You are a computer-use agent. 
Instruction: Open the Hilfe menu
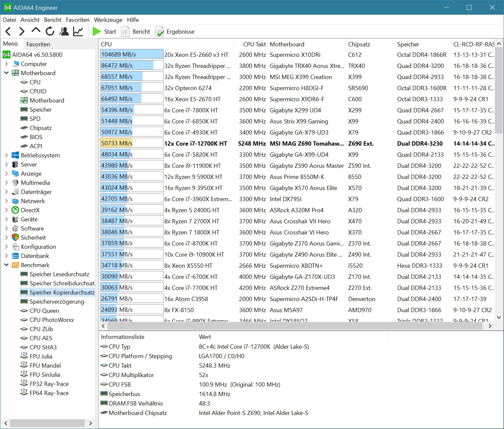tap(133, 20)
